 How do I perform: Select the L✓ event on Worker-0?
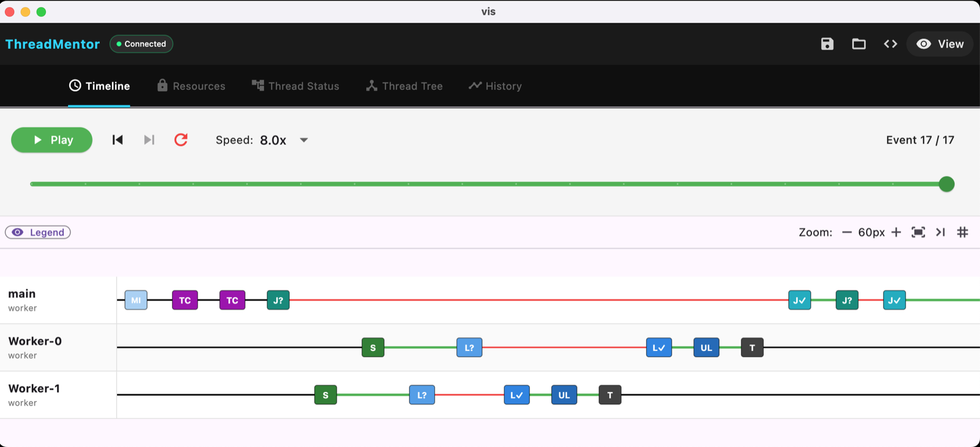coord(659,348)
